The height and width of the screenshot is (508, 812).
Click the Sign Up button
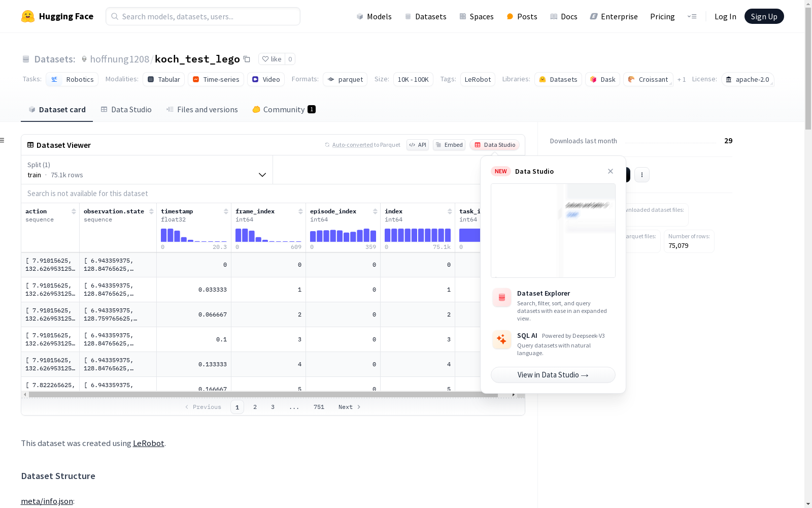(x=764, y=16)
